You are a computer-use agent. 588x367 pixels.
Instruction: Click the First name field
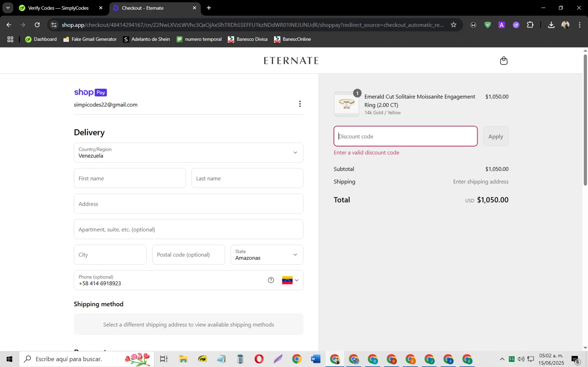click(130, 178)
